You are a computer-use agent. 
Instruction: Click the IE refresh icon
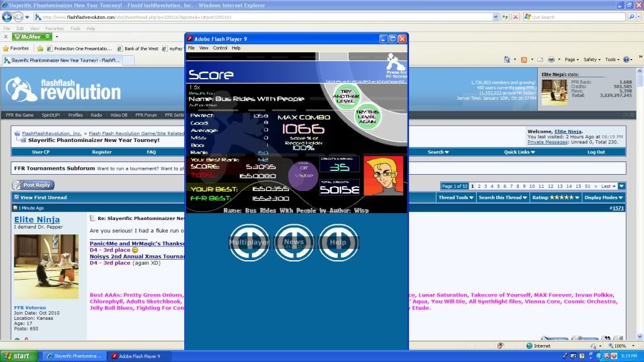(x=504, y=17)
